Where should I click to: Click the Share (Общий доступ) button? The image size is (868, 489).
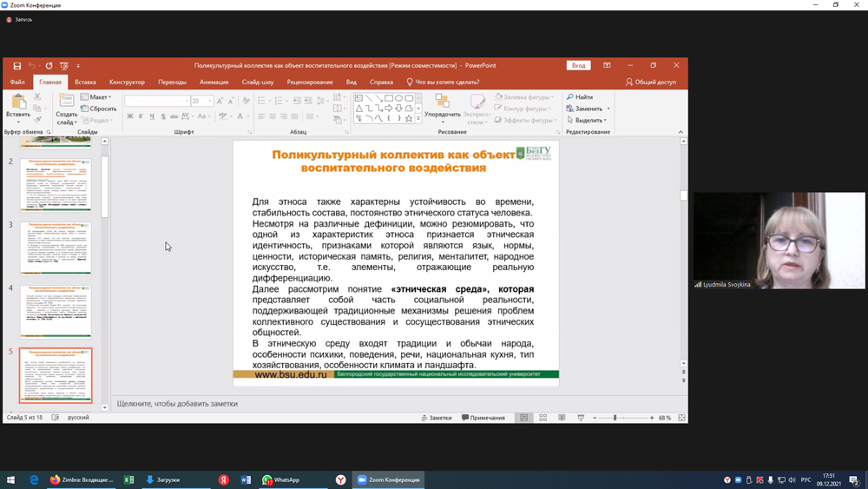click(651, 83)
